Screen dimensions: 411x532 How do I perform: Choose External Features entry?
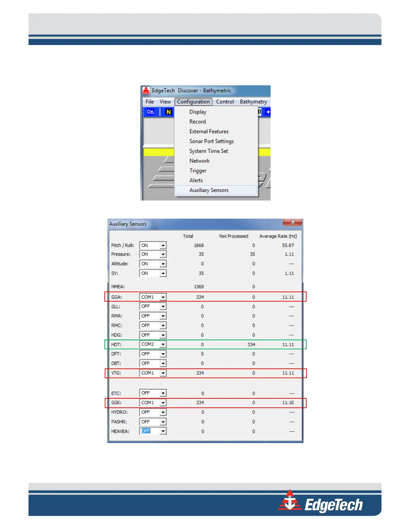pos(209,131)
